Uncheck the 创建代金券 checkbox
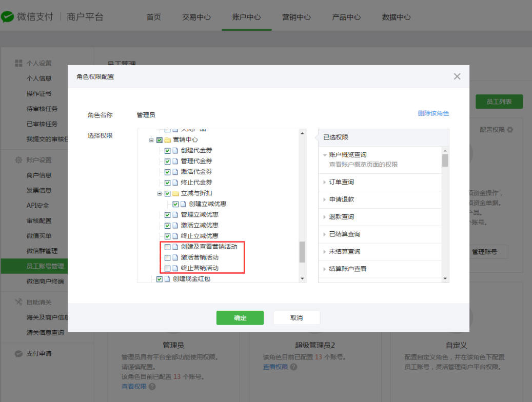Viewport: 532px width, 402px height. pyautogui.click(x=167, y=151)
